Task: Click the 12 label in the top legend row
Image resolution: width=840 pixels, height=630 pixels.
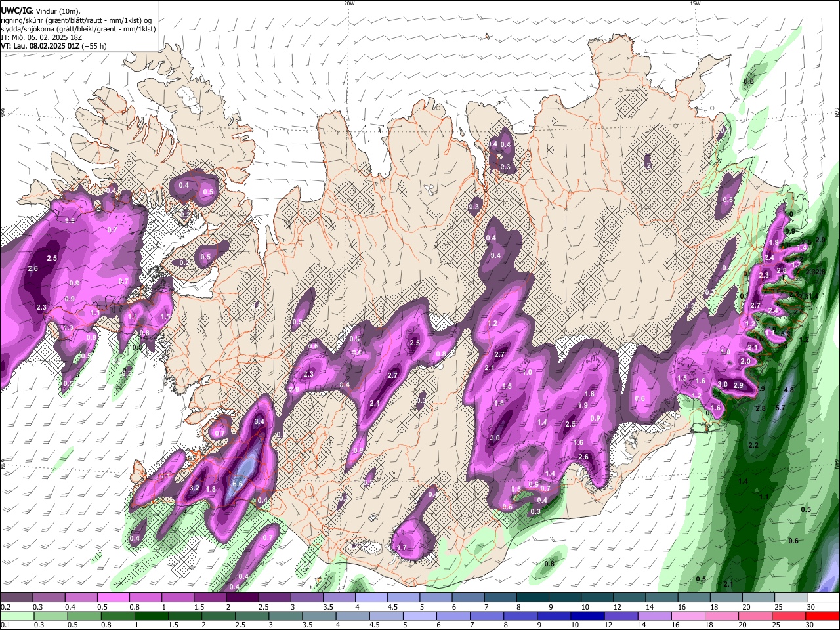Action: (x=617, y=607)
